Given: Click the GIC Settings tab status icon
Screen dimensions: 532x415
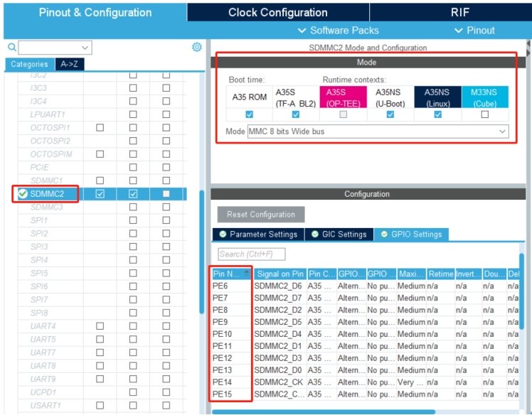Looking at the screenshot, I should pyautogui.click(x=314, y=235).
